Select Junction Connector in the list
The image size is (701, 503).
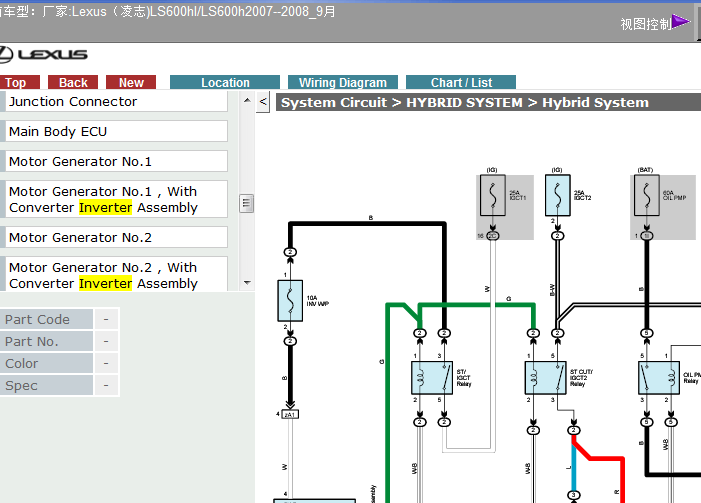(x=115, y=101)
